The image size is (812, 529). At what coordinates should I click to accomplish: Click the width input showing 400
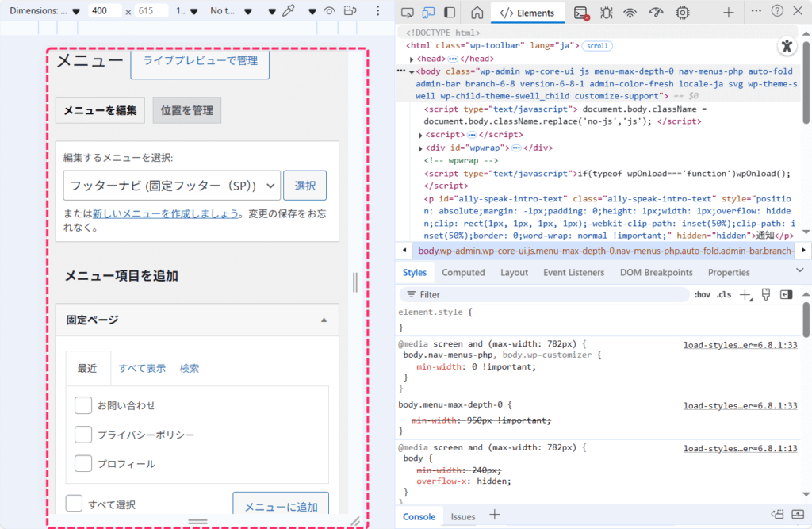click(x=105, y=11)
